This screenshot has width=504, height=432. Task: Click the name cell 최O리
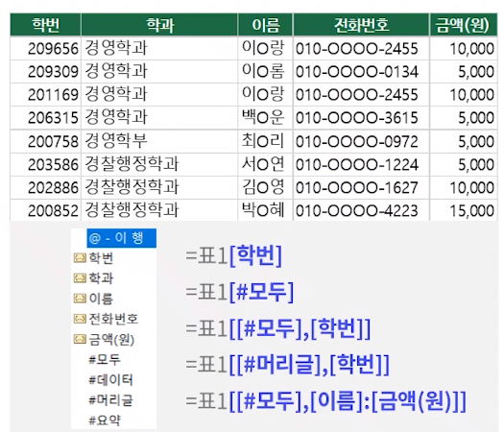(x=266, y=141)
